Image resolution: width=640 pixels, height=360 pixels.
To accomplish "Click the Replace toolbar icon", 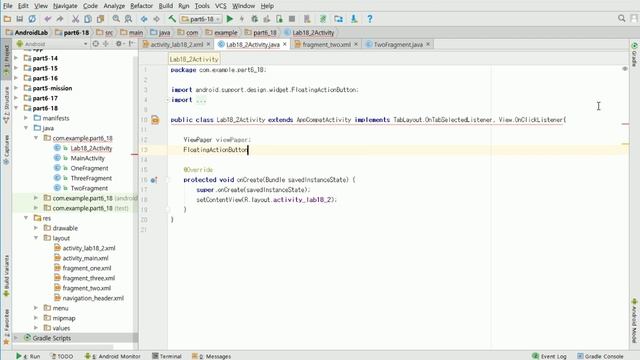I will pos(128,19).
